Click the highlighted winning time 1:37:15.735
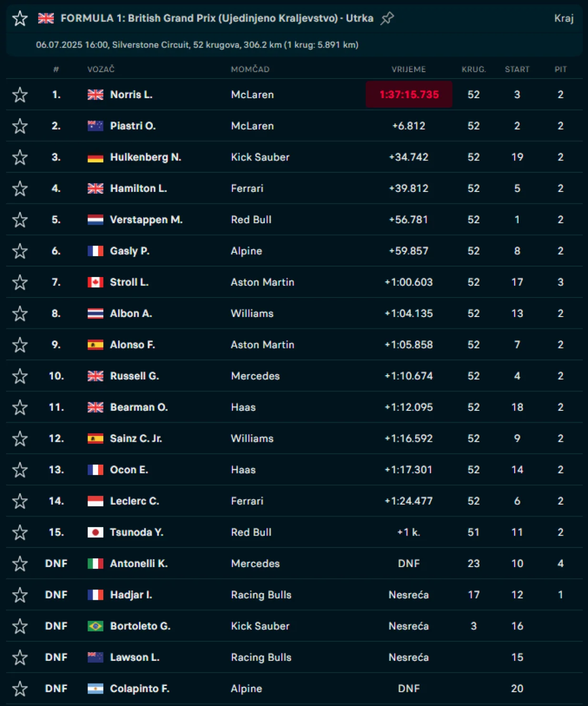Image resolution: width=588 pixels, height=706 pixels. (x=409, y=95)
